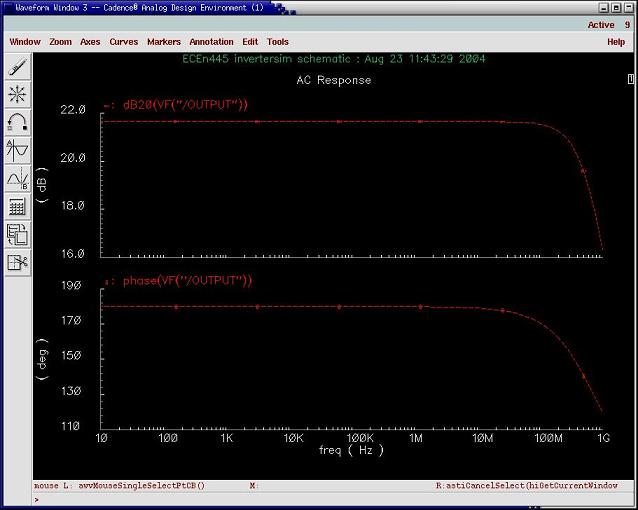Expand the Edit menu
This screenshot has height=510, width=638.
tap(250, 42)
